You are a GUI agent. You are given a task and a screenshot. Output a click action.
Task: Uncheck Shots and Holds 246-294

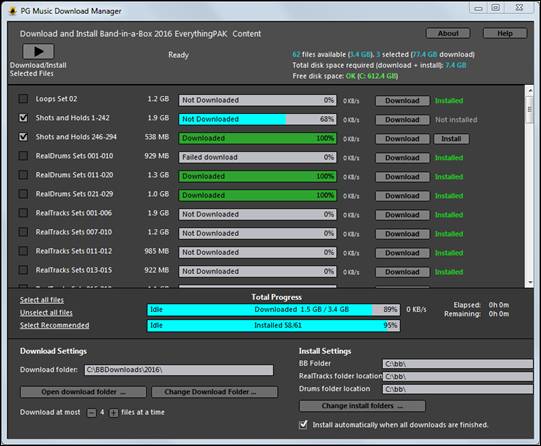click(23, 137)
